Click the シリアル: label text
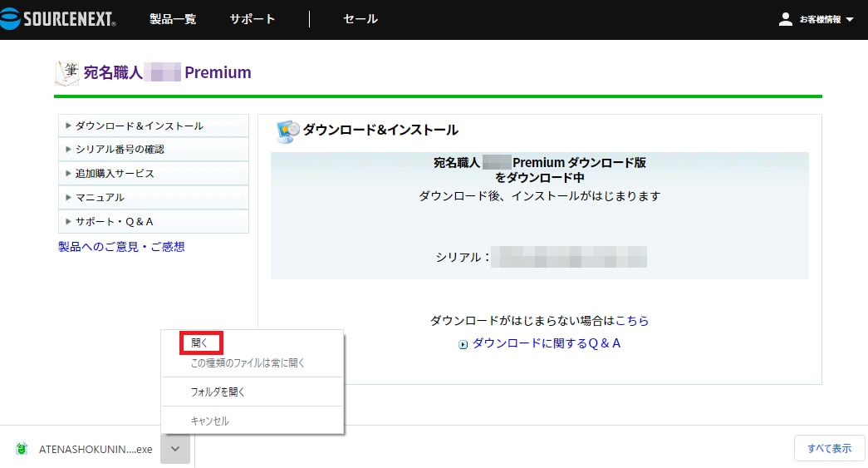The image size is (868, 468). (x=462, y=257)
